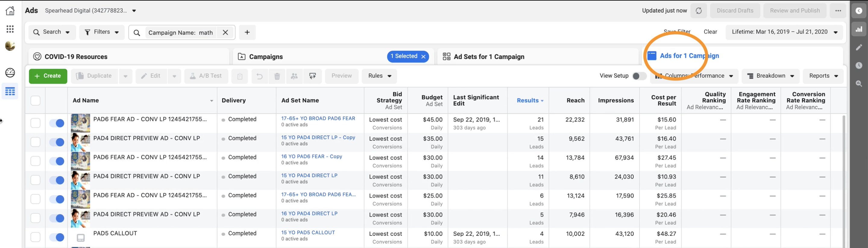Image resolution: width=868 pixels, height=248 pixels.
Task: Expand the Edit options arrow
Action: click(x=174, y=76)
